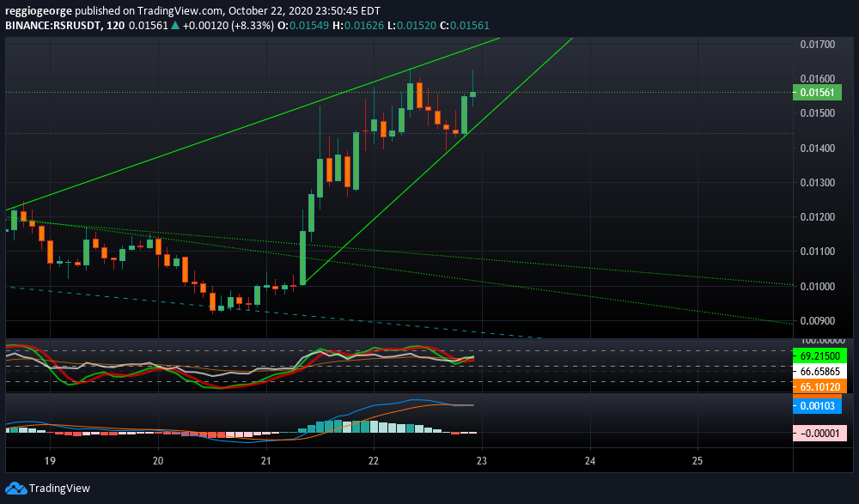This screenshot has width=859, height=504.
Task: Click the open price value O:0.01549
Action: [302, 25]
